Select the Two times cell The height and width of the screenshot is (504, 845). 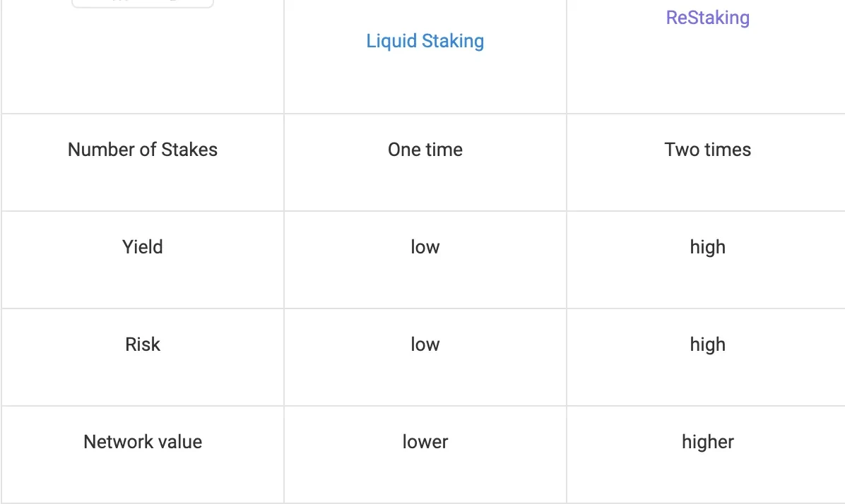(x=707, y=150)
